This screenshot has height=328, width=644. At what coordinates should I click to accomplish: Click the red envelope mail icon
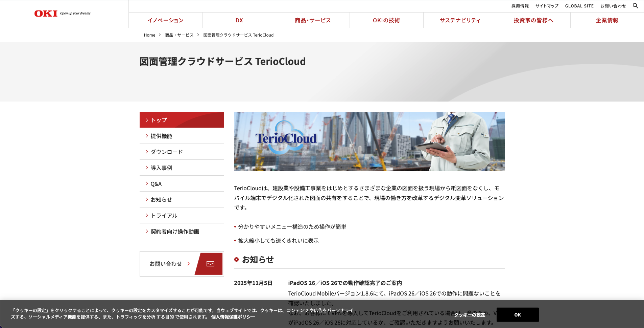coord(210,264)
